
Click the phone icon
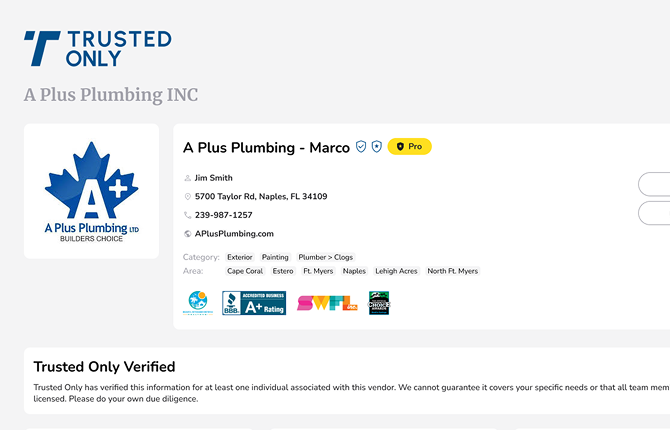pos(187,215)
